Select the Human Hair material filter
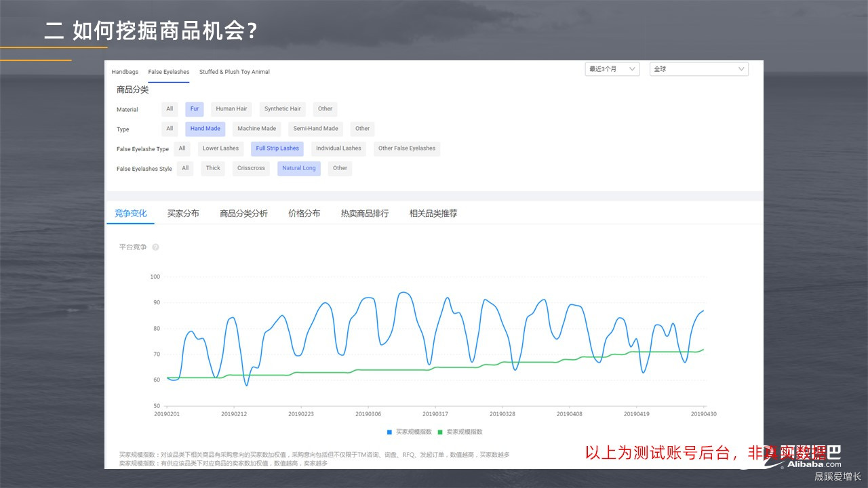Viewport: 868px width, 488px height. pyautogui.click(x=231, y=108)
